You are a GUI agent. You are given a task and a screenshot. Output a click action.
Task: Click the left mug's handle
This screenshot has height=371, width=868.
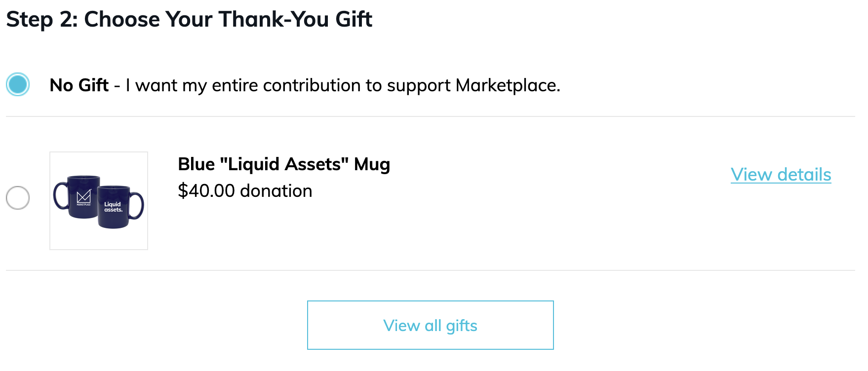click(60, 195)
